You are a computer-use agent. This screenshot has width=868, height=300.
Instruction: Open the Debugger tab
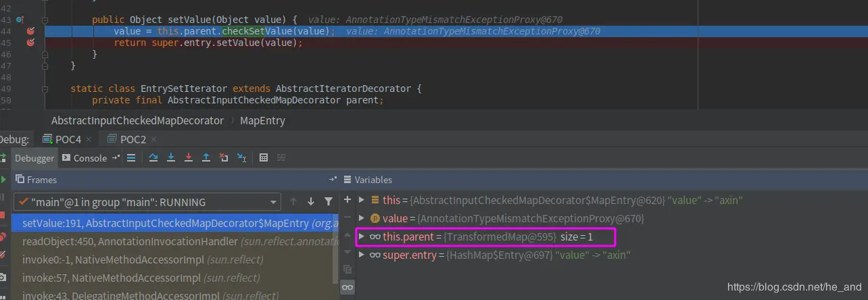pyautogui.click(x=34, y=157)
